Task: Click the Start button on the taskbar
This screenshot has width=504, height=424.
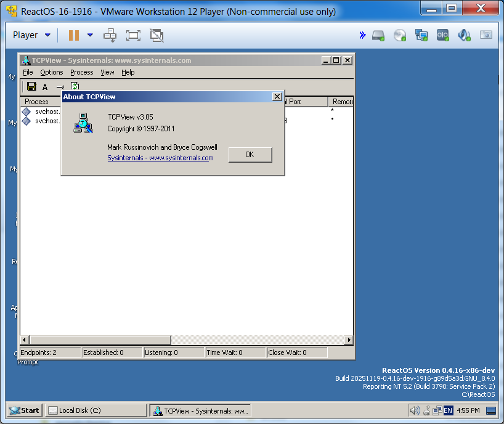Action: (25, 410)
